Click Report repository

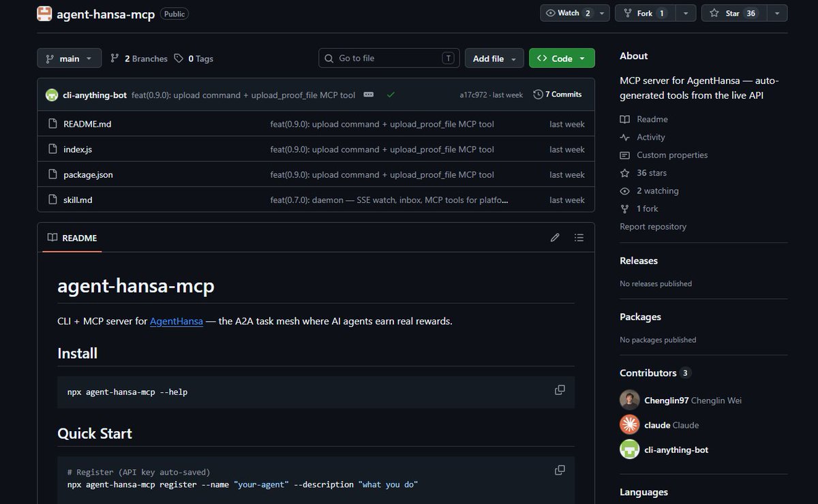pos(653,226)
